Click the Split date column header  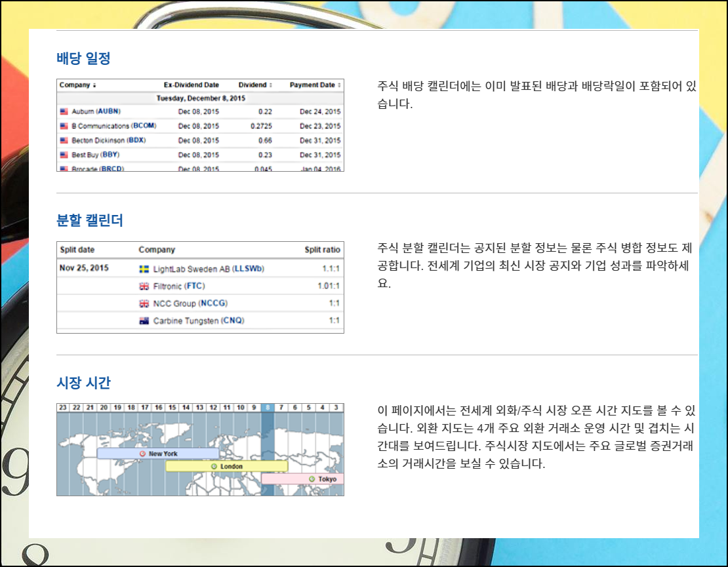point(77,250)
